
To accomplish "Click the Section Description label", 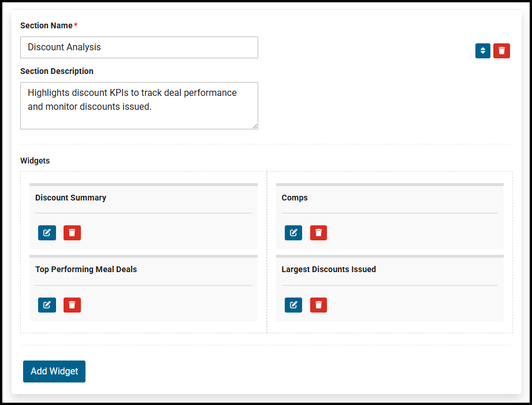I will [57, 71].
